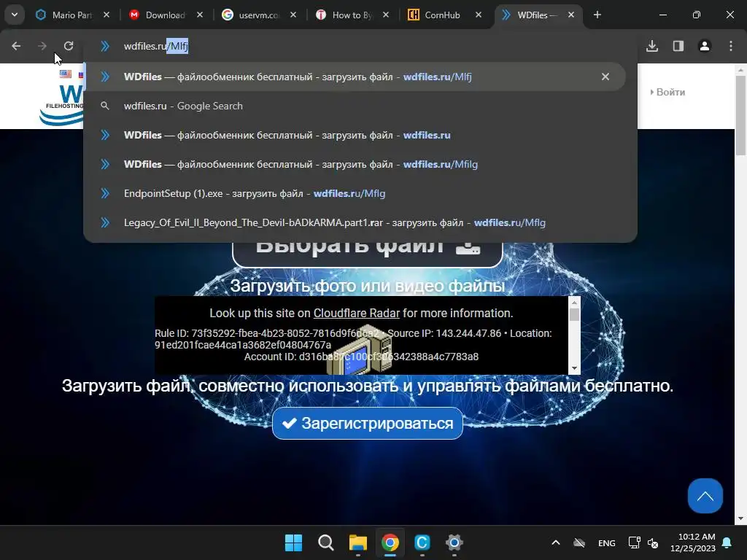Click the muted volume tray icon

pyautogui.click(x=653, y=542)
